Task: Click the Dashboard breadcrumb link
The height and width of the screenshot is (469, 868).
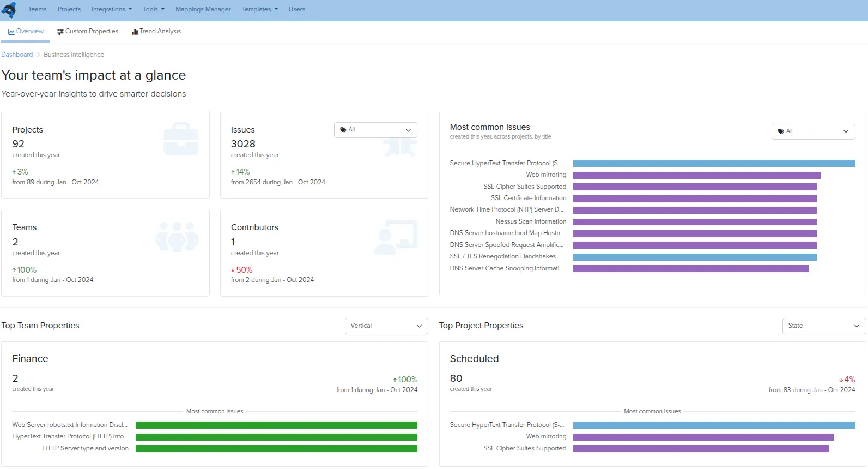Action: tap(17, 55)
